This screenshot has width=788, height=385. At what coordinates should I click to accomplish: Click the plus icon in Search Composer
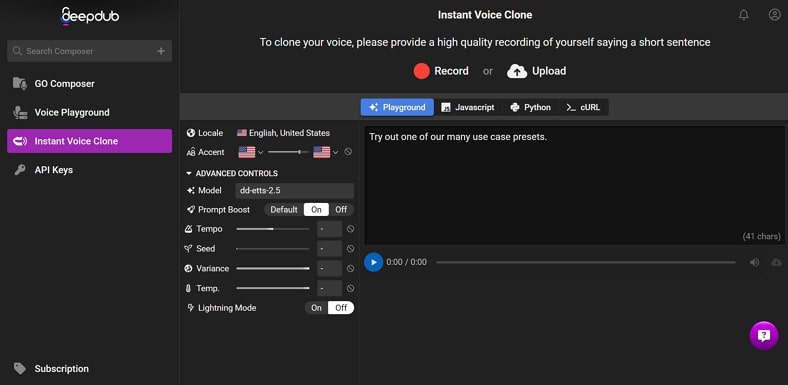pos(161,51)
